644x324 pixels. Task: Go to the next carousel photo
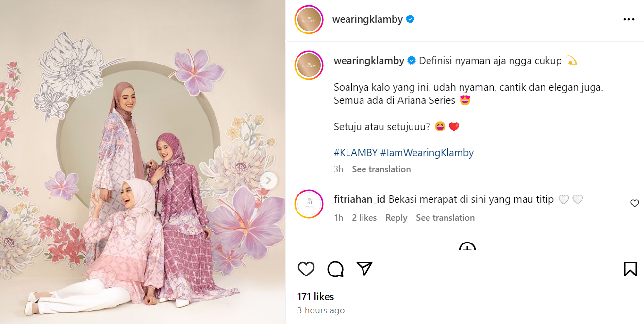pyautogui.click(x=268, y=181)
